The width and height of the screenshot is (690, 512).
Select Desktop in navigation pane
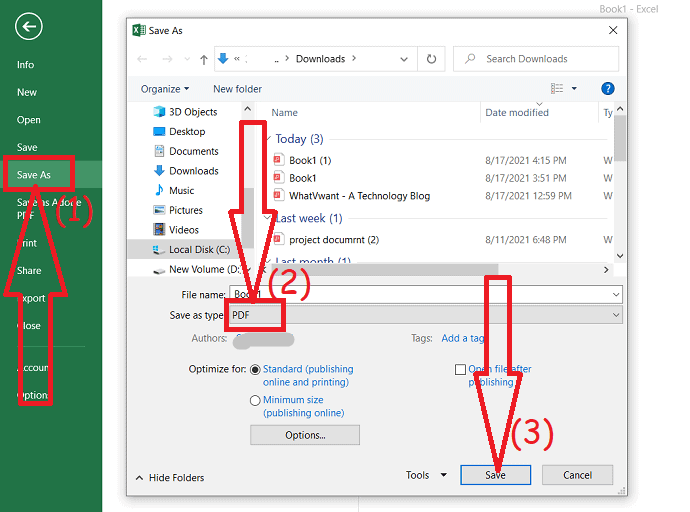[x=187, y=132]
